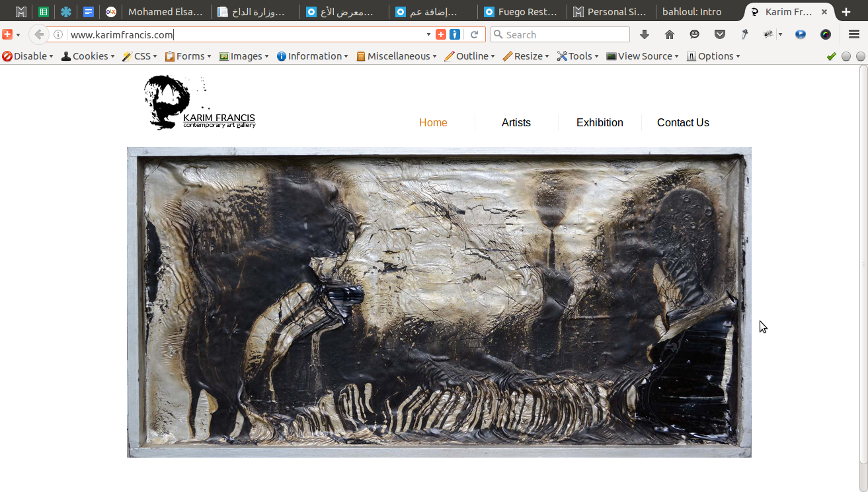
Task: Open the pinned Gmail tab
Action: coord(21,12)
